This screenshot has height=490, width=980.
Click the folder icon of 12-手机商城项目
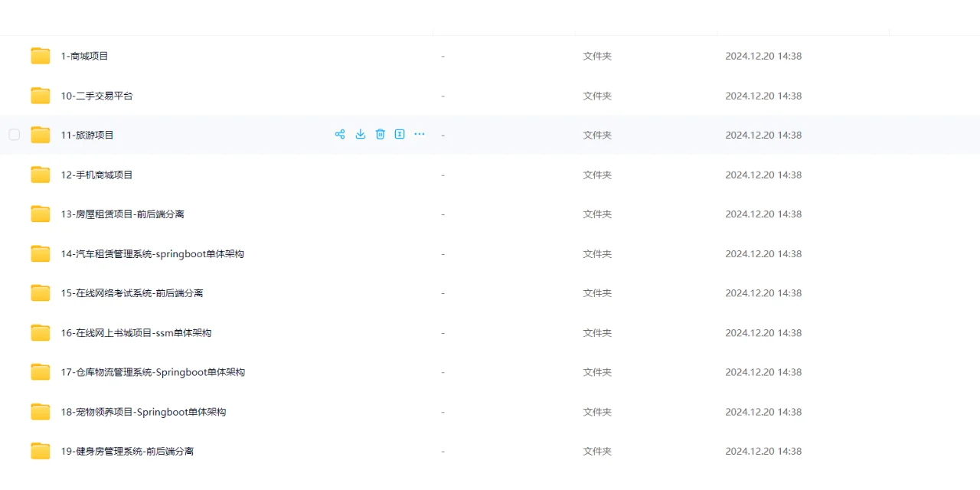point(41,175)
